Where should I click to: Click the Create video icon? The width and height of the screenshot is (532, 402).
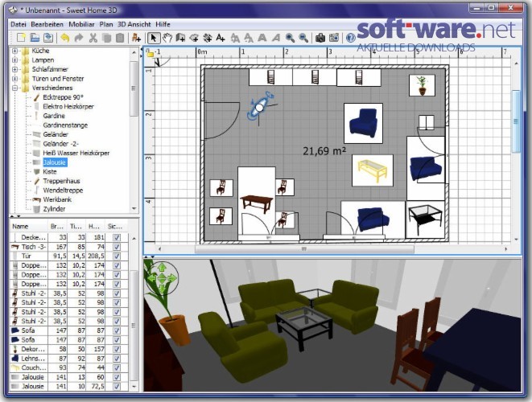tap(334, 38)
